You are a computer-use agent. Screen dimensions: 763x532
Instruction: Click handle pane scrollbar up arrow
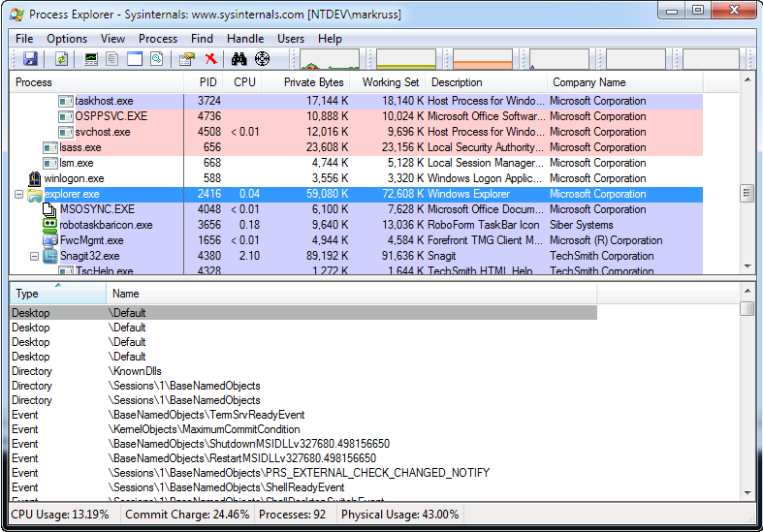(x=747, y=291)
